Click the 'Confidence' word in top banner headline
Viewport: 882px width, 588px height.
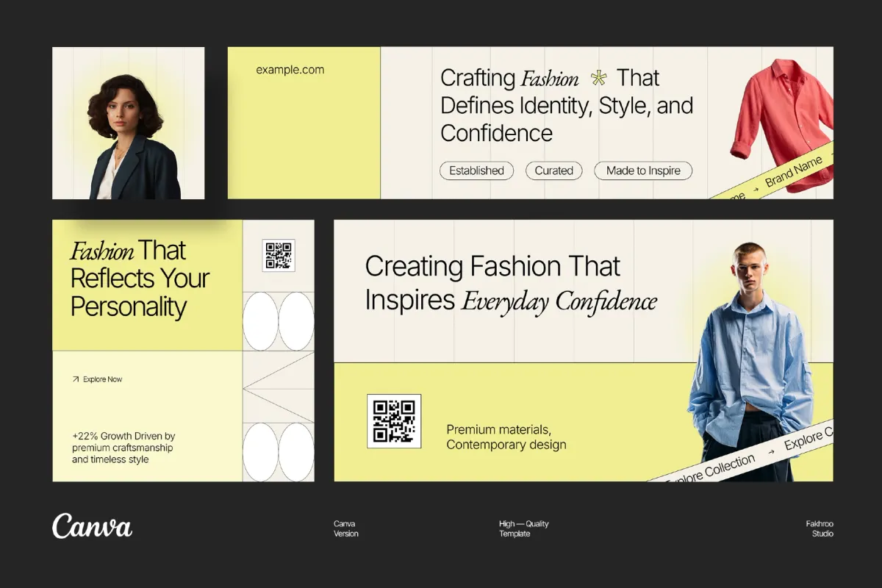pos(496,133)
